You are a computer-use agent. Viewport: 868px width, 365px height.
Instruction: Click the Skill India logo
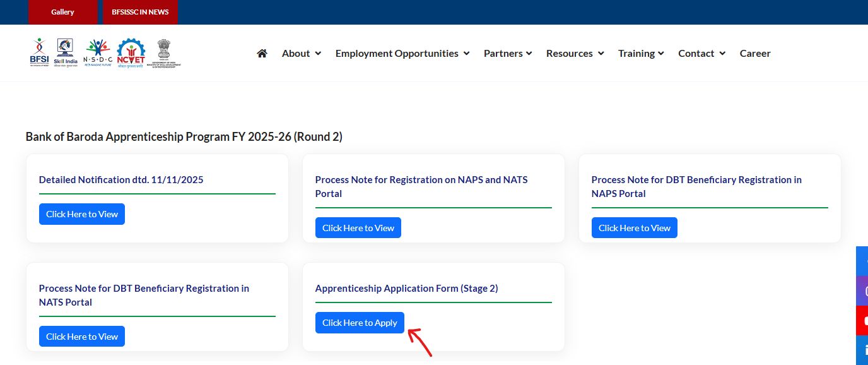(65, 52)
